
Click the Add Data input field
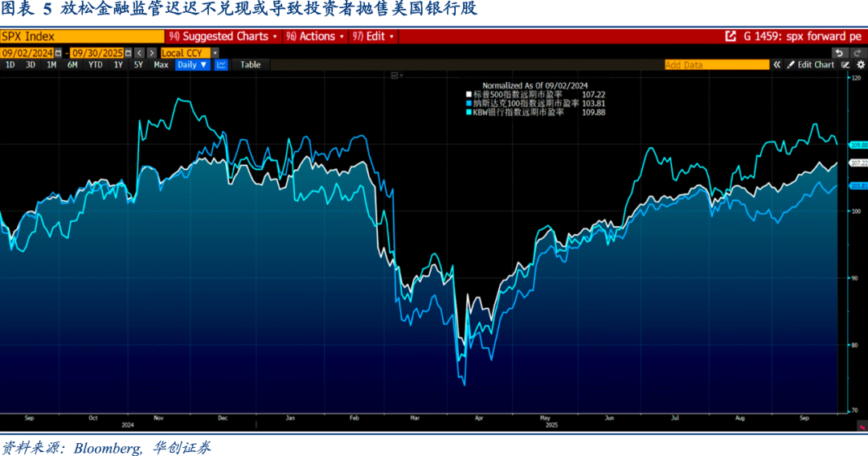[x=717, y=65]
